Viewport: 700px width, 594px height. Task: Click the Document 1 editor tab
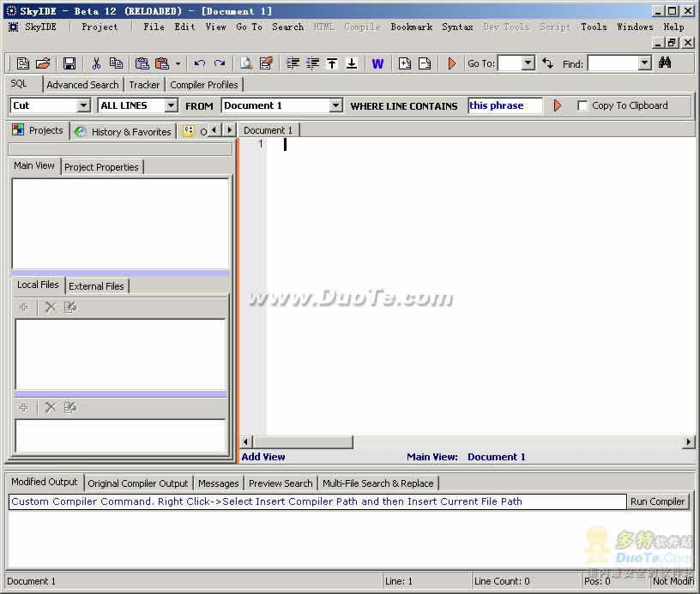(x=268, y=130)
